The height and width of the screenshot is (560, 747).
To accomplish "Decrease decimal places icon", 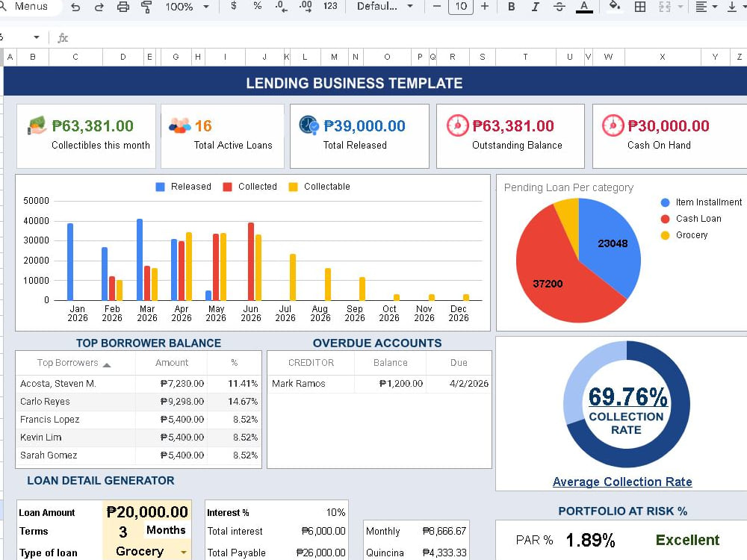I will (x=281, y=7).
